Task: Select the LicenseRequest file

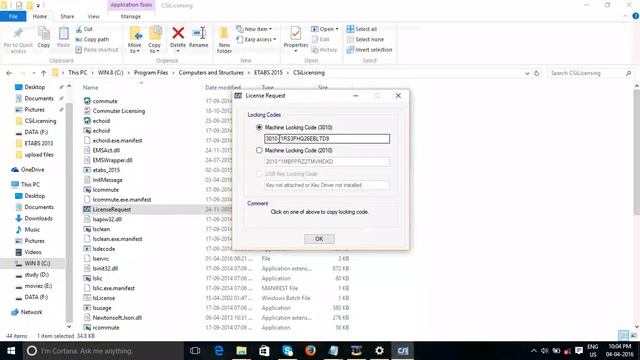Action: pyautogui.click(x=111, y=209)
